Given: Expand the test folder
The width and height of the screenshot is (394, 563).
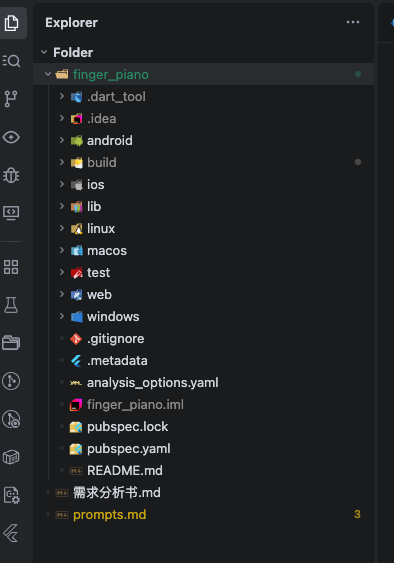Looking at the screenshot, I should 203,273.
